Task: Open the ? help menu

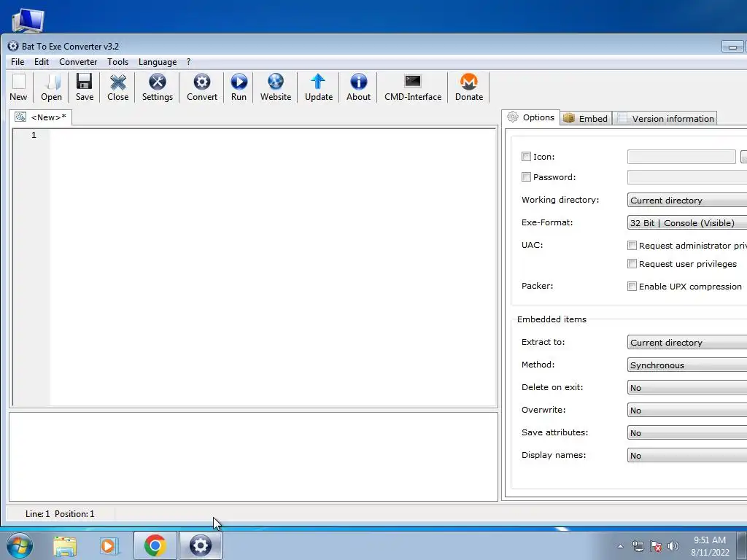Action: 189,62
